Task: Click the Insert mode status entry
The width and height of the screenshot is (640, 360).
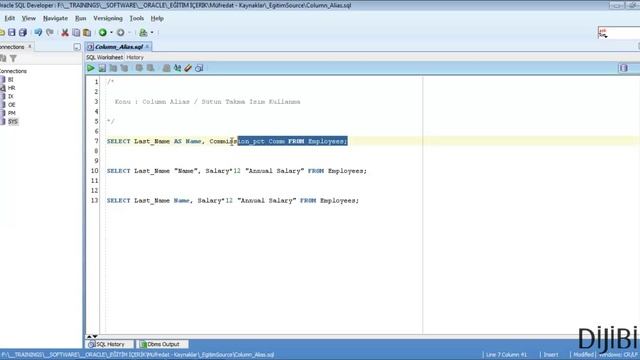Action: [x=550, y=355]
